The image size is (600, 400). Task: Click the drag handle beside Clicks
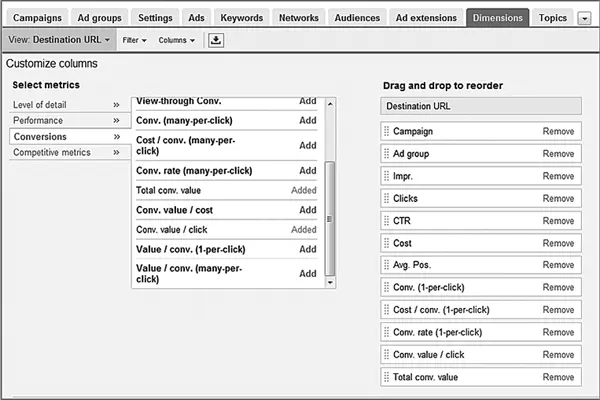(386, 198)
